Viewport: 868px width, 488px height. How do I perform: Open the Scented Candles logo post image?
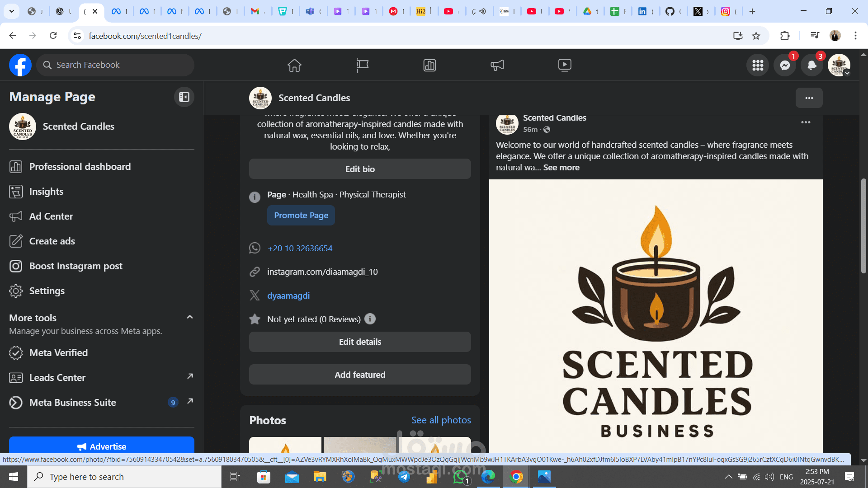[x=656, y=316]
